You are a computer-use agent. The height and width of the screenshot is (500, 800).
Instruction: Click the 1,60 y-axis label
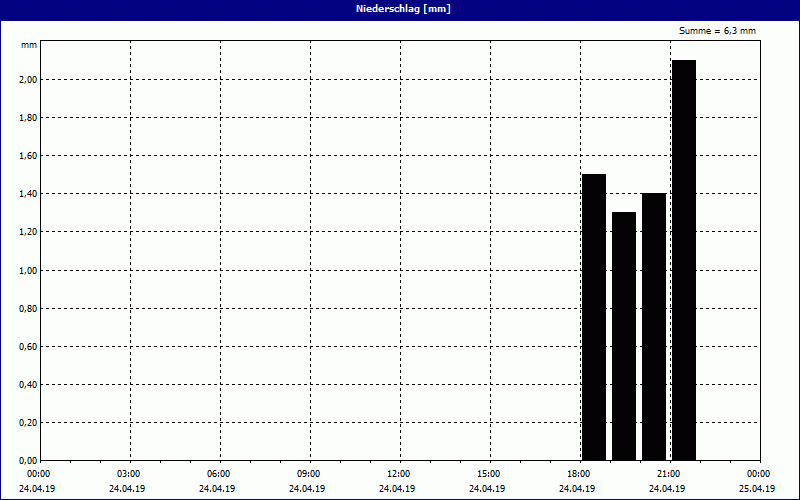point(28,156)
